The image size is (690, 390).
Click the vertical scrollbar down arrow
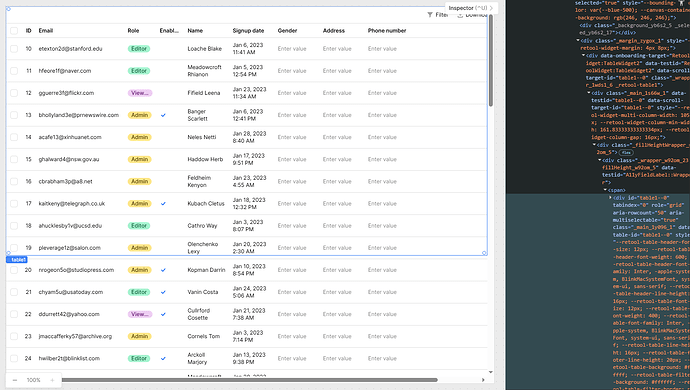[x=491, y=372]
